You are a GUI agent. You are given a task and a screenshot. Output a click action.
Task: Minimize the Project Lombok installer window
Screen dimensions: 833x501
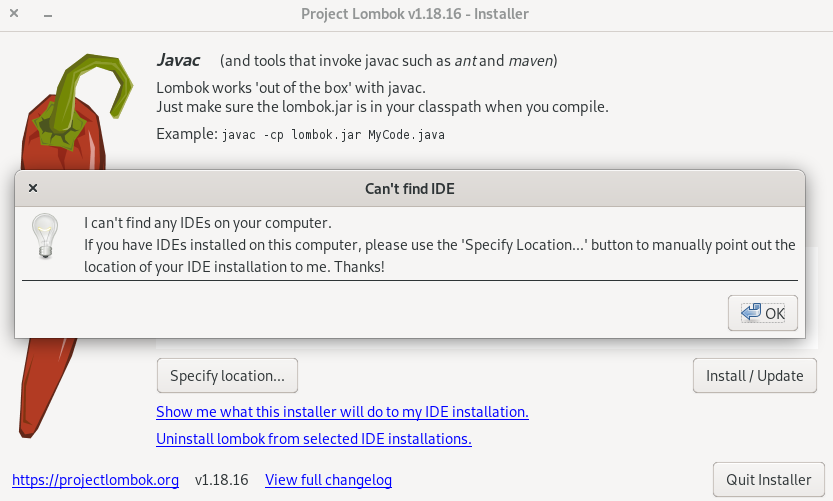48,14
